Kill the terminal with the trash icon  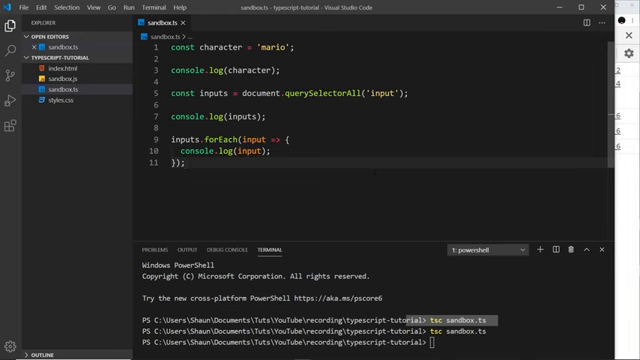click(571, 250)
